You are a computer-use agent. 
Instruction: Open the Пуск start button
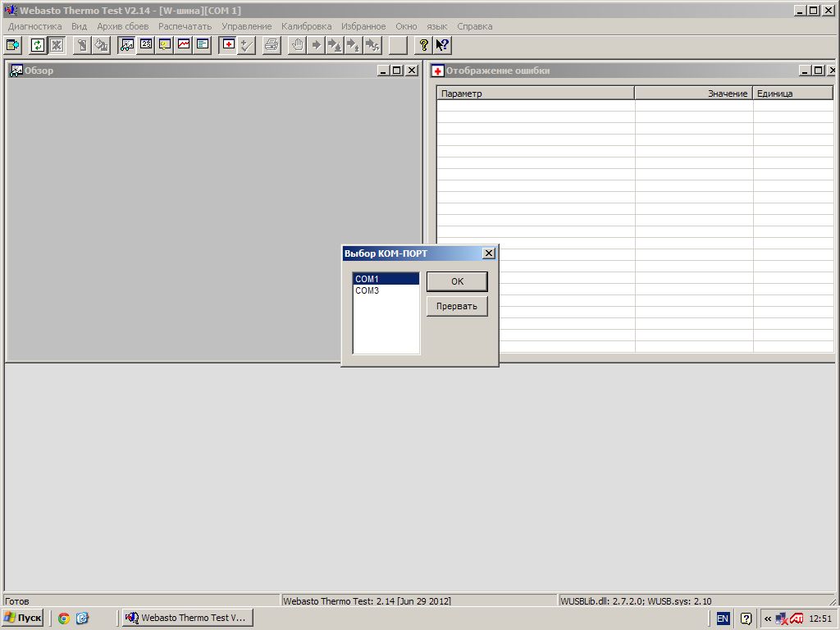(x=22, y=618)
